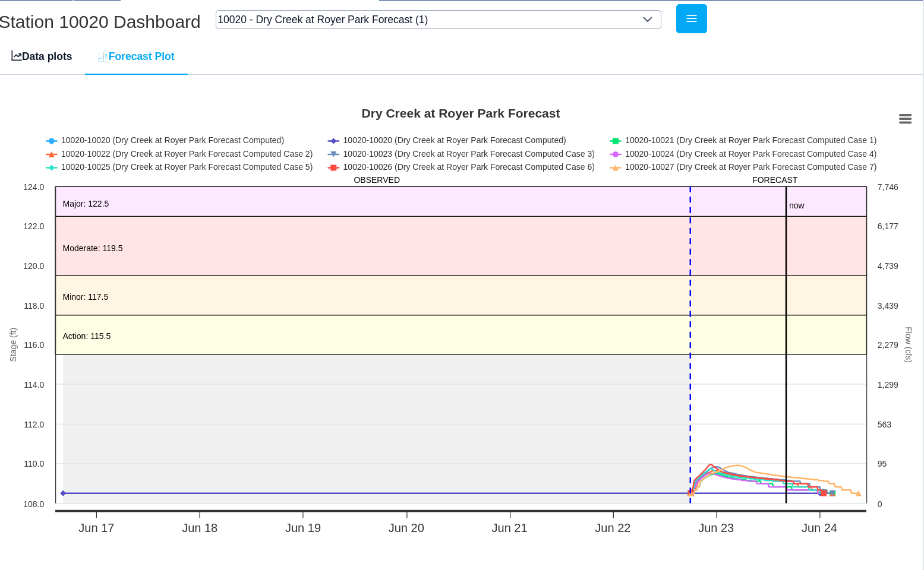Click the Jun 20 x-axis label
924x570 pixels.
tap(406, 528)
